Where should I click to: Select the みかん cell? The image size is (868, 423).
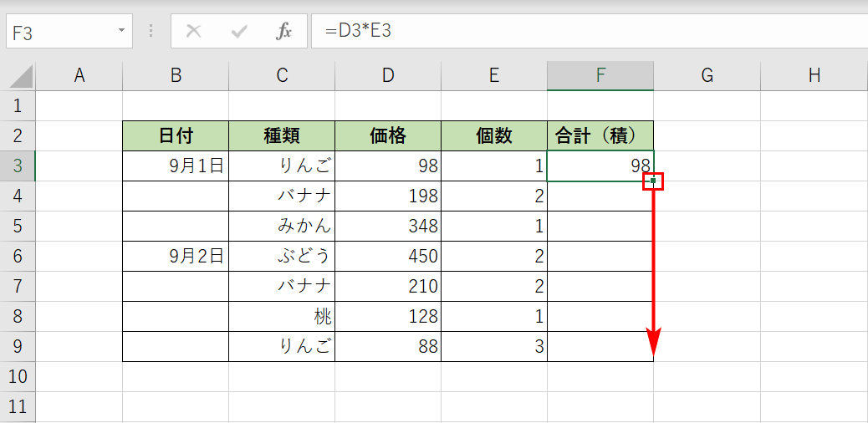pos(282,226)
